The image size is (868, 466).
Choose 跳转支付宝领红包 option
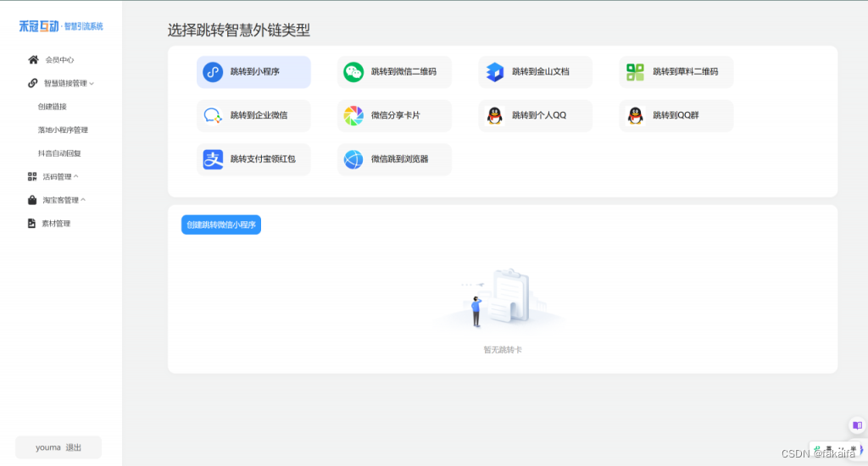(253, 159)
